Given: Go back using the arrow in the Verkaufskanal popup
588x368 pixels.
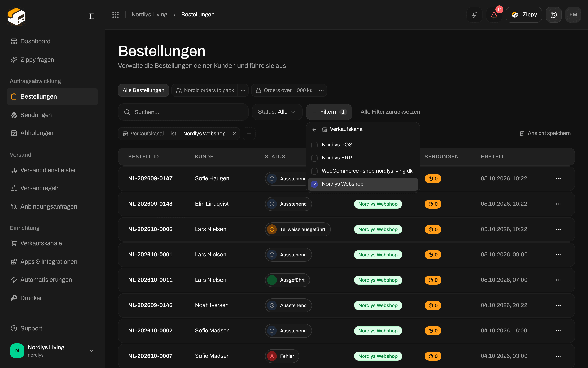Looking at the screenshot, I should (x=314, y=129).
